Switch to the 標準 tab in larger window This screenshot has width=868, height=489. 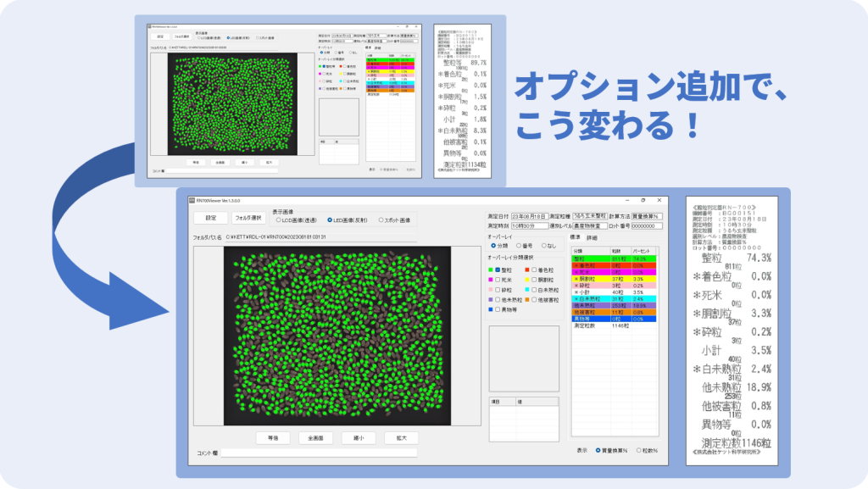(x=577, y=238)
